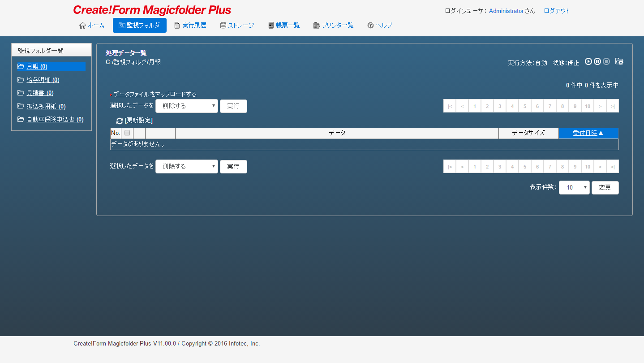
Task: Click the データがありません。 message row
Action: [365, 144]
